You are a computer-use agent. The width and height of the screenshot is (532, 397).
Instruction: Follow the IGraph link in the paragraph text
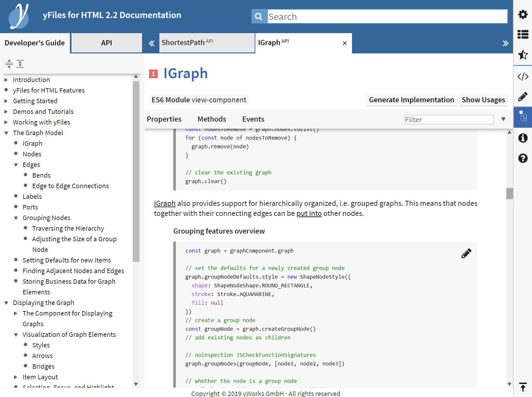(165, 203)
